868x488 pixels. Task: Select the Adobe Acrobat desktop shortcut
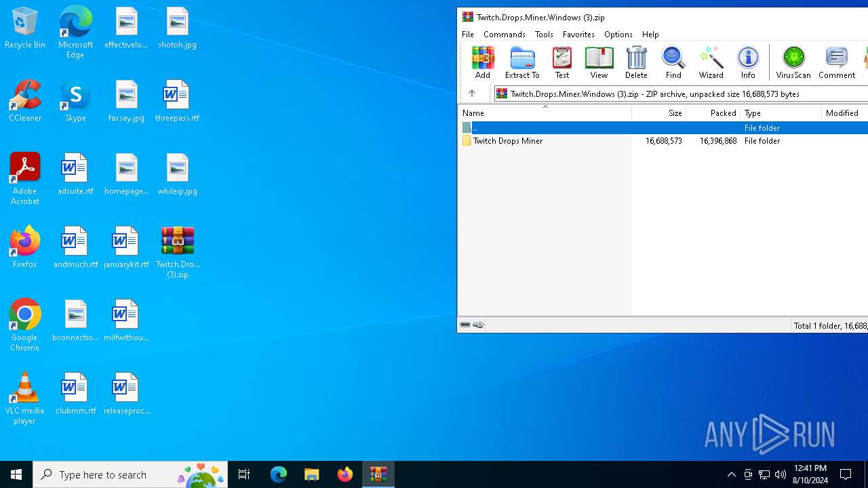point(25,179)
